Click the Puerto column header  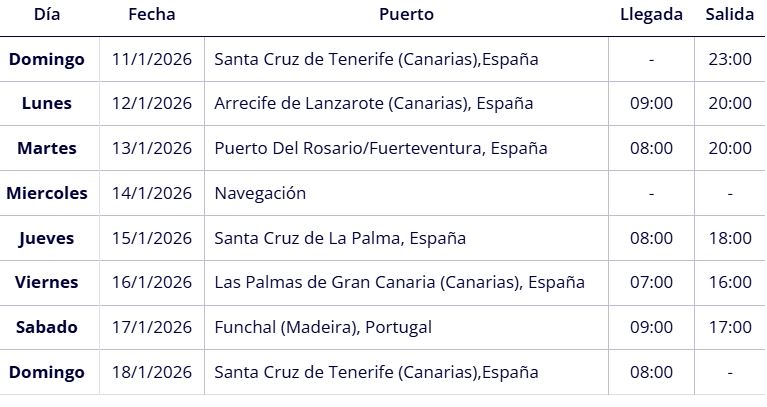coord(407,15)
